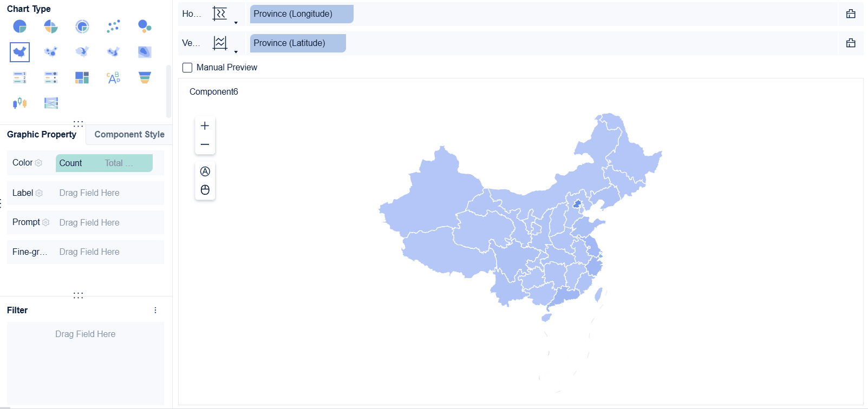
Task: Click the circled-A map control button
Action: coord(205,171)
